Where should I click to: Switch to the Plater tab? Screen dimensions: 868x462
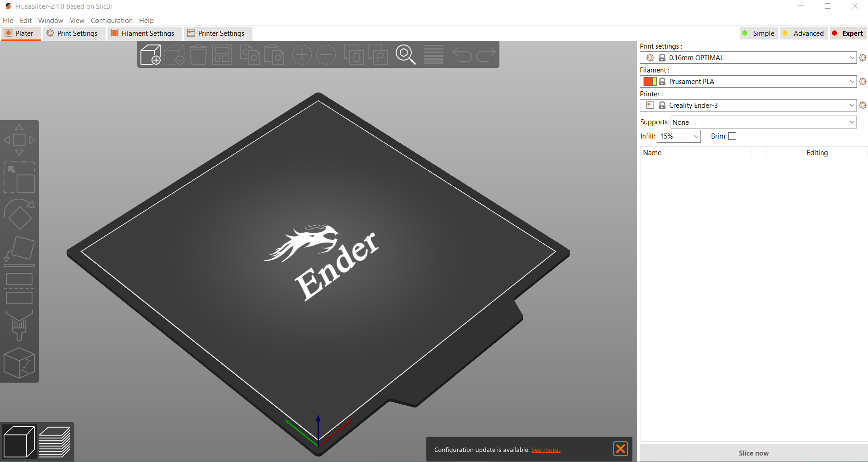(x=21, y=33)
